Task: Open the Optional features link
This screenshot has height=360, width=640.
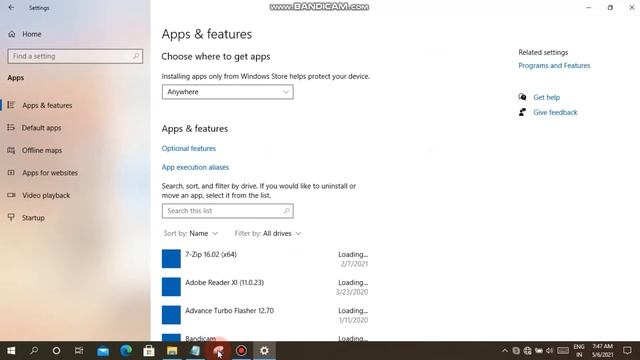Action: click(x=189, y=149)
